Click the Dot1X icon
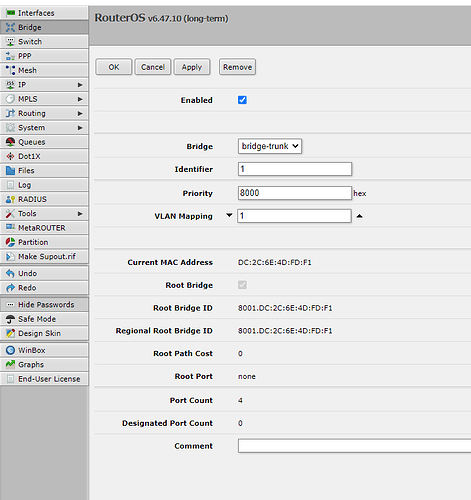 [x=10, y=156]
